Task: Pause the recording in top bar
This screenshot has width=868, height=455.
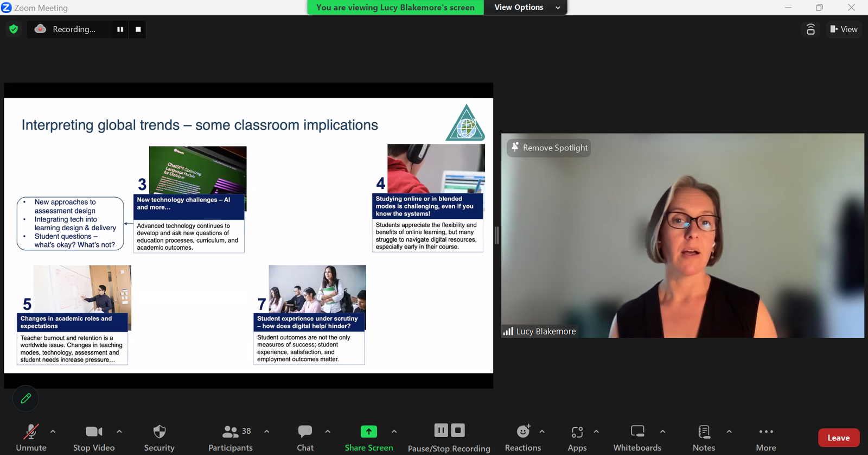Action: coord(120,29)
